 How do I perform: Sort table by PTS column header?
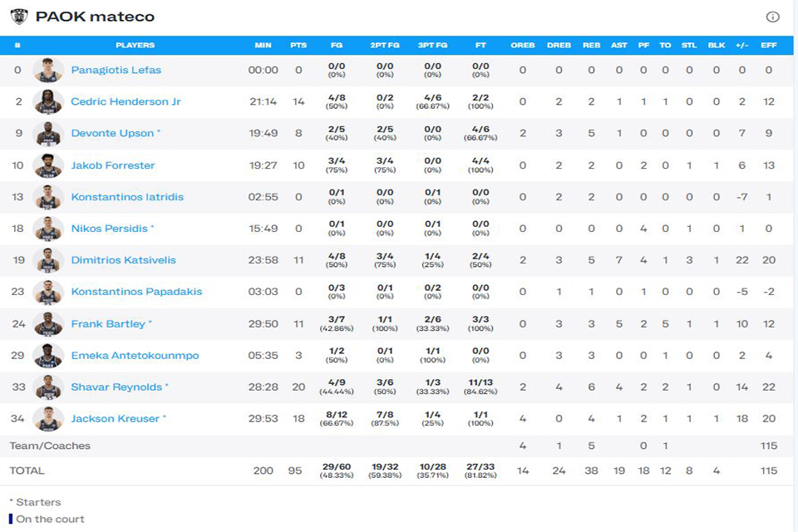click(x=298, y=46)
